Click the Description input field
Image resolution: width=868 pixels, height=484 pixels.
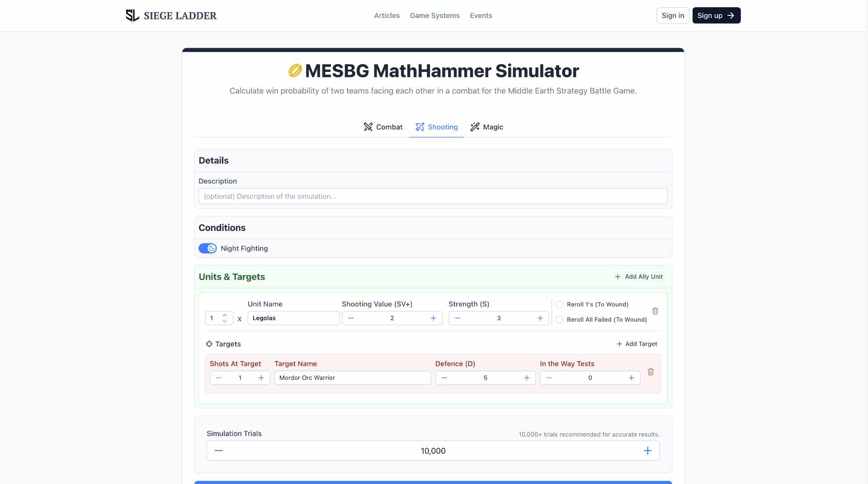pos(433,197)
